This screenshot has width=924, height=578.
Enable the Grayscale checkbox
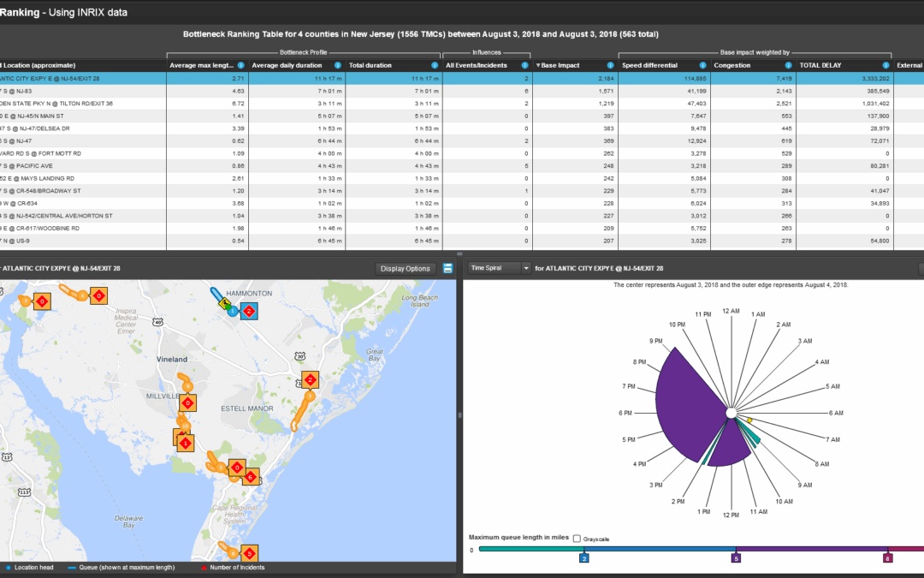point(577,539)
